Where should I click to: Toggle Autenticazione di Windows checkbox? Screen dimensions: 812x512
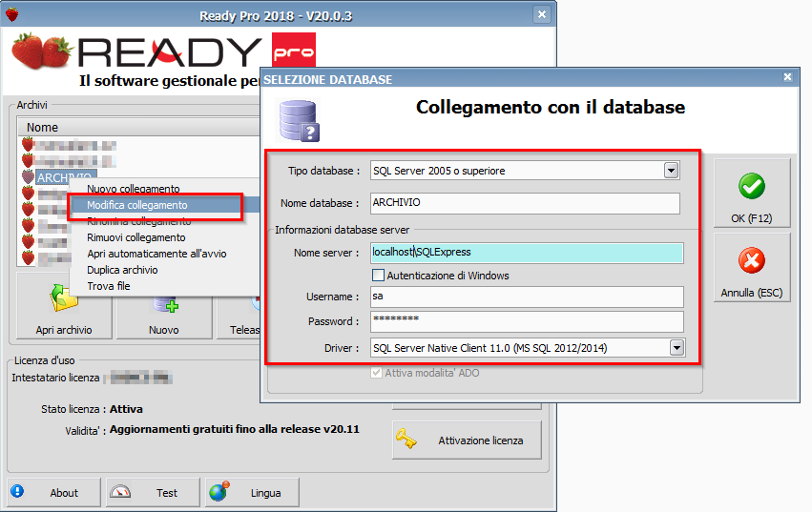(x=379, y=275)
